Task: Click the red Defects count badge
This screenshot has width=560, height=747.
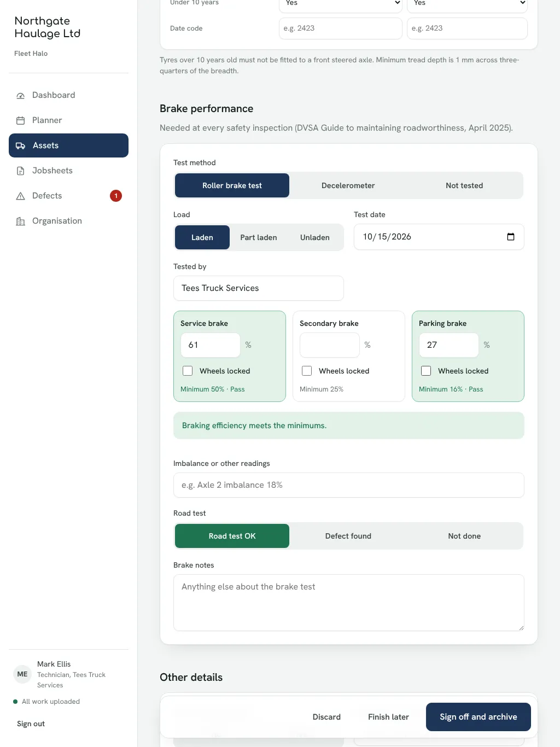Action: (116, 196)
